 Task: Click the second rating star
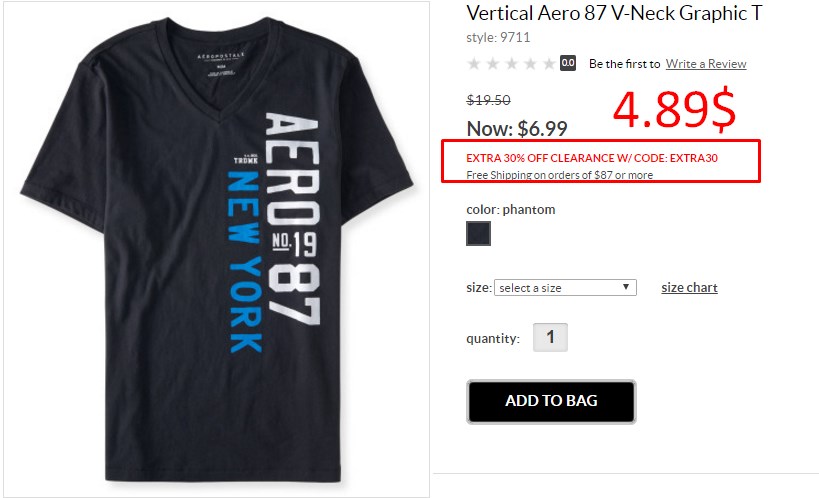pos(493,64)
